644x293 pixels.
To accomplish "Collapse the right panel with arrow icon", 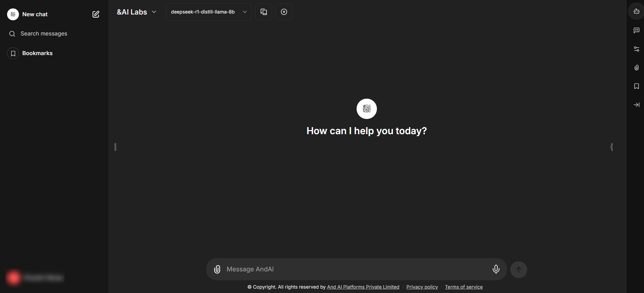I will point(636,105).
